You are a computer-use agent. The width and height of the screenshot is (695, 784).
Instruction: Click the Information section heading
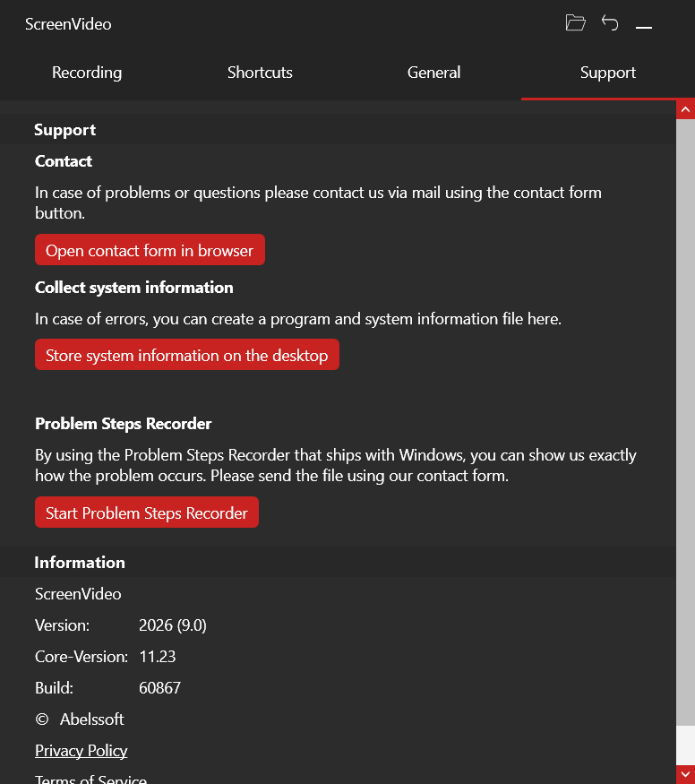tap(80, 563)
